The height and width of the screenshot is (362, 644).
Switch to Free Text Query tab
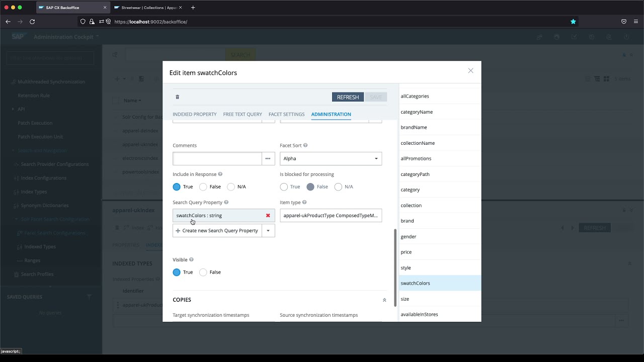click(x=243, y=114)
